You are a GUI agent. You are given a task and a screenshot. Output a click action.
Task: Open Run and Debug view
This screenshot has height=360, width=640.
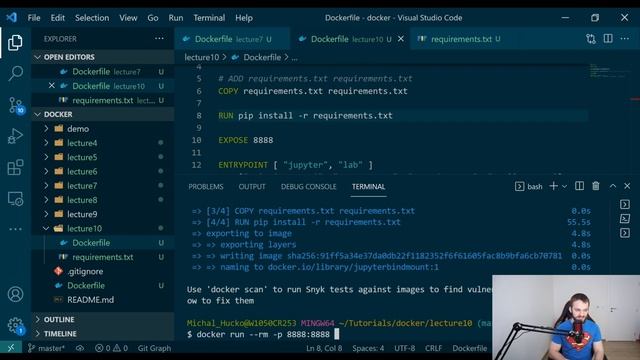[15, 136]
